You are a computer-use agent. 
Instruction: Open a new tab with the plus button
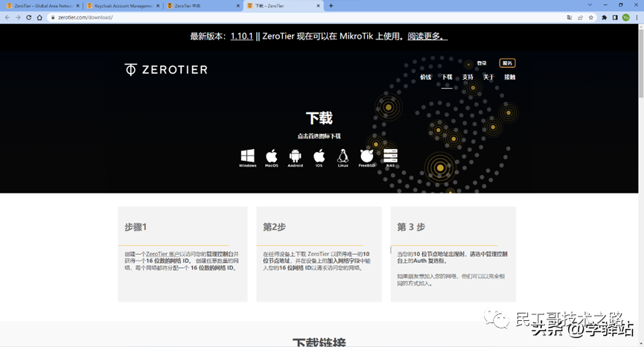point(331,6)
